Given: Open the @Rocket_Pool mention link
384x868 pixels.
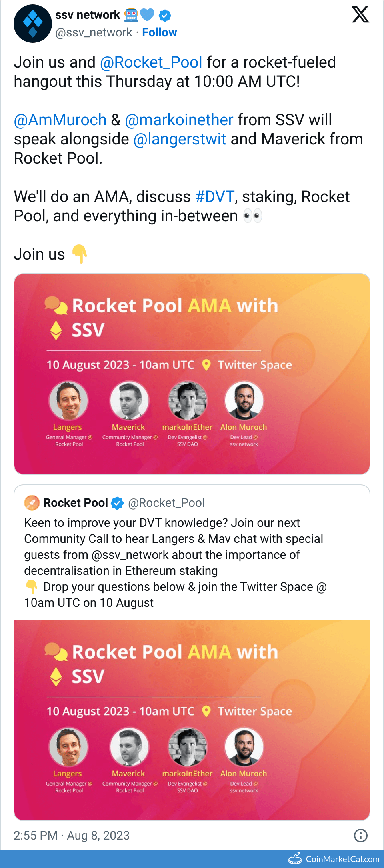Looking at the screenshot, I should (151, 62).
